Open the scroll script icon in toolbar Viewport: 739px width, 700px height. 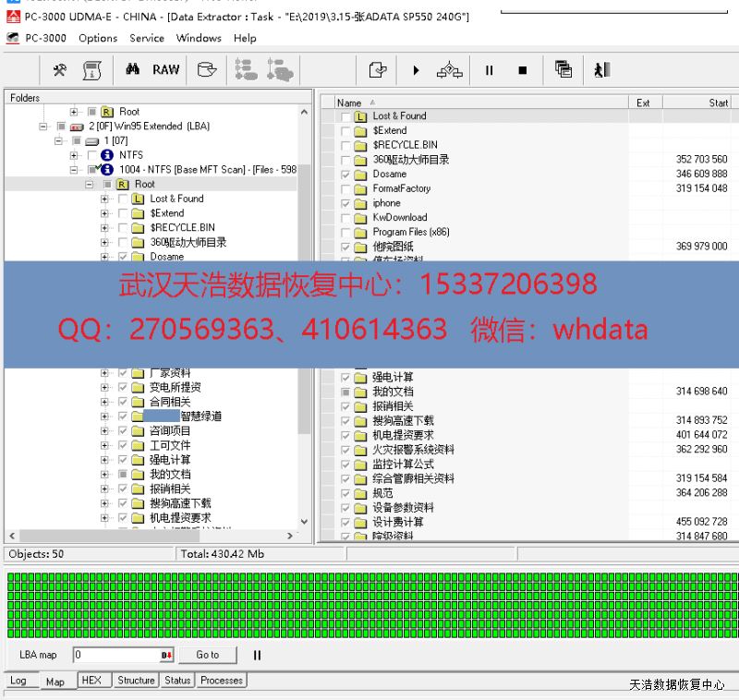tap(92, 70)
